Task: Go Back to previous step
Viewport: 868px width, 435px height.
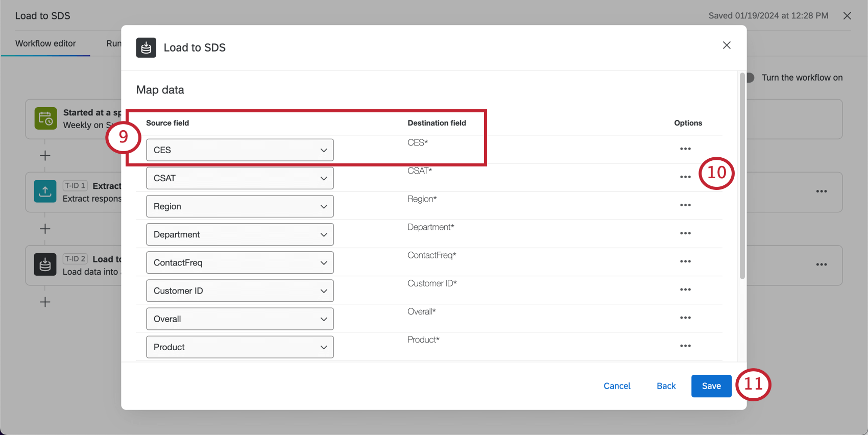Action: click(666, 386)
